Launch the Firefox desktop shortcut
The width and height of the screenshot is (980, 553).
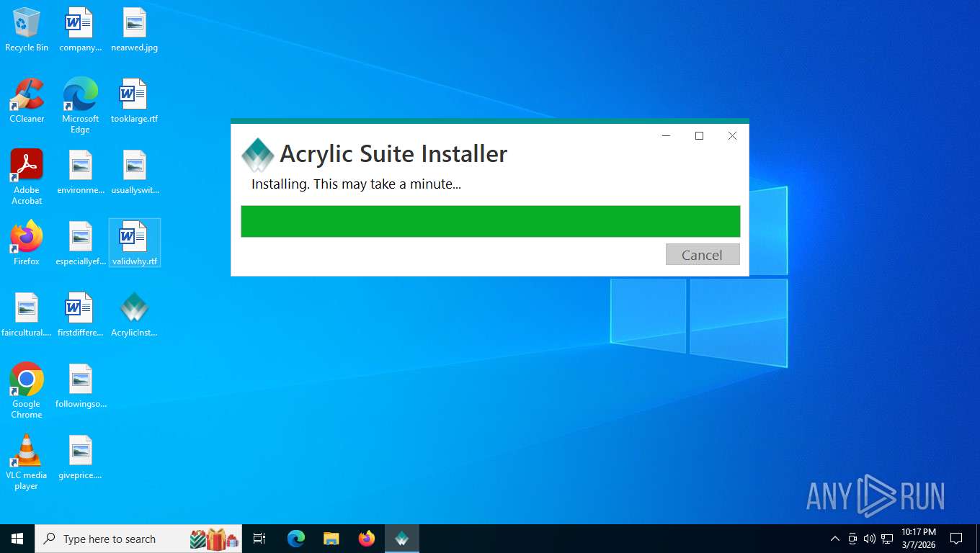click(27, 243)
